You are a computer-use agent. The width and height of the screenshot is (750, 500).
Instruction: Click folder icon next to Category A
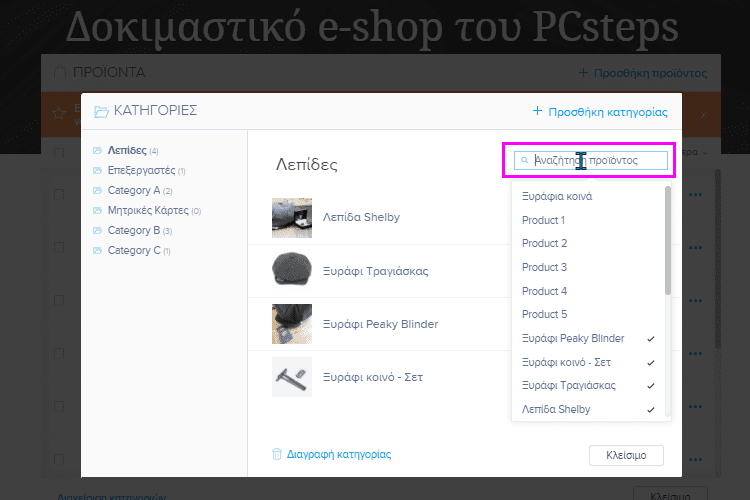click(98, 190)
